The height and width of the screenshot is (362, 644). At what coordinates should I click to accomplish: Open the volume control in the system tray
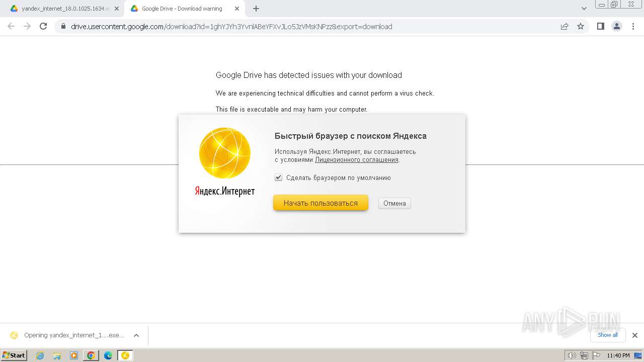pos(572,355)
